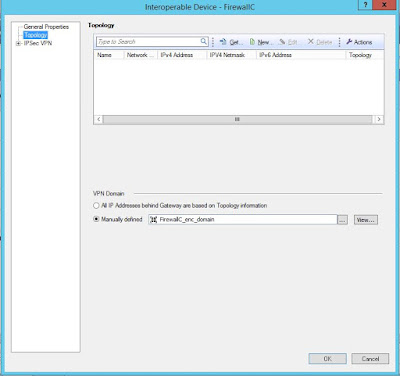This screenshot has width=400, height=376.
Task: Select the 'All IP Addresses behind Gateway' radio button
Action: click(96, 205)
